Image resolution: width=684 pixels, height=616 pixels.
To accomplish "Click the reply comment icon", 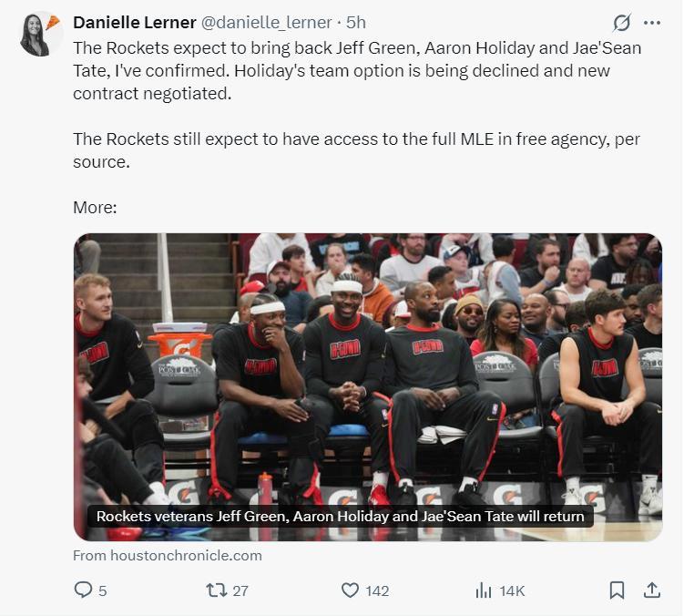I will point(83,590).
